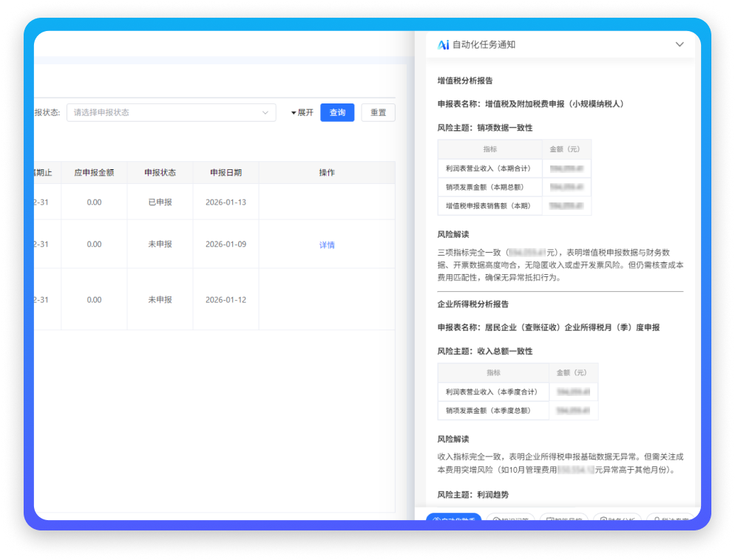The image size is (735, 560).
Task: Click the 增值税分析报告 heading
Action: [465, 81]
